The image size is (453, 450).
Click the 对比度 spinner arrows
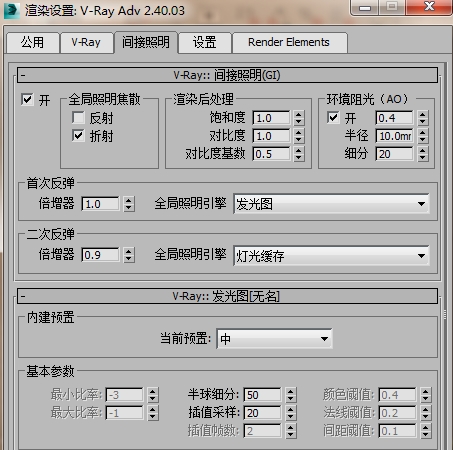point(299,136)
